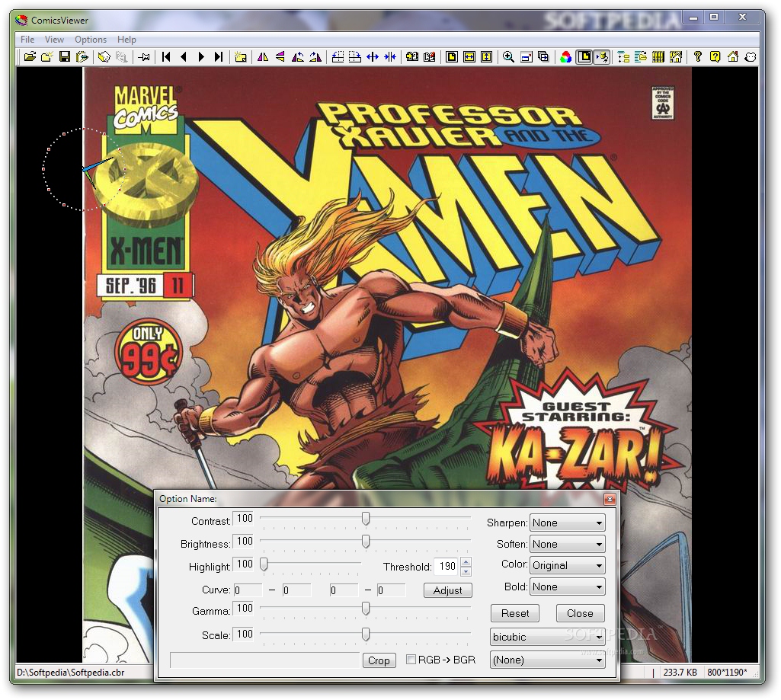781x700 pixels.
Task: Click the open book pages icon
Action: click(412, 57)
